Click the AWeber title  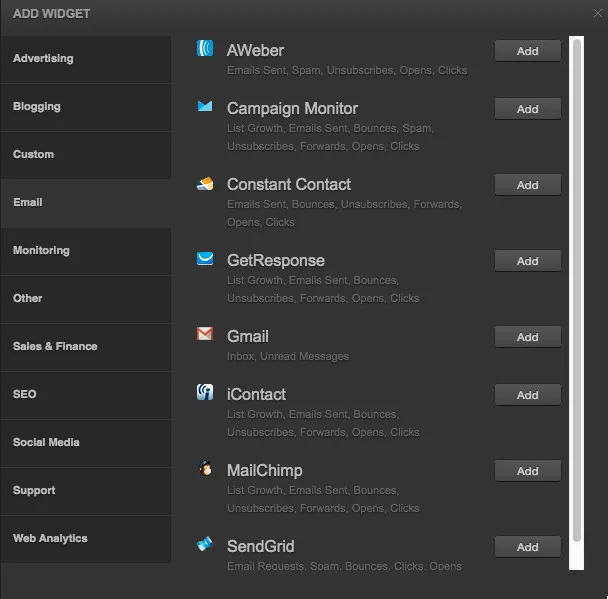pos(255,50)
